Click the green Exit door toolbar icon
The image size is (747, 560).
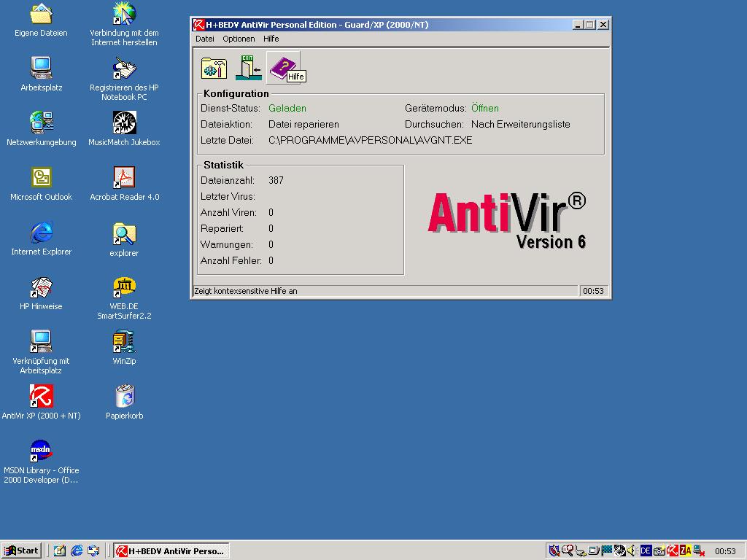point(248,68)
